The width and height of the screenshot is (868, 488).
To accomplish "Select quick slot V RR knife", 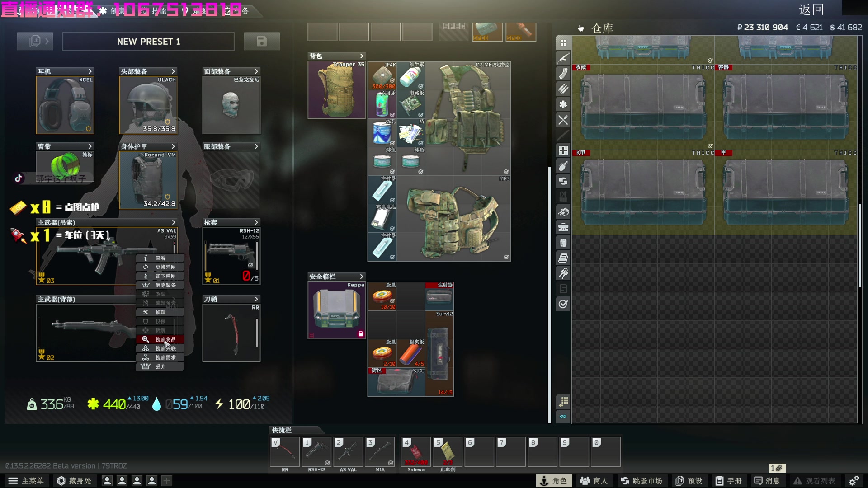I will point(285,452).
